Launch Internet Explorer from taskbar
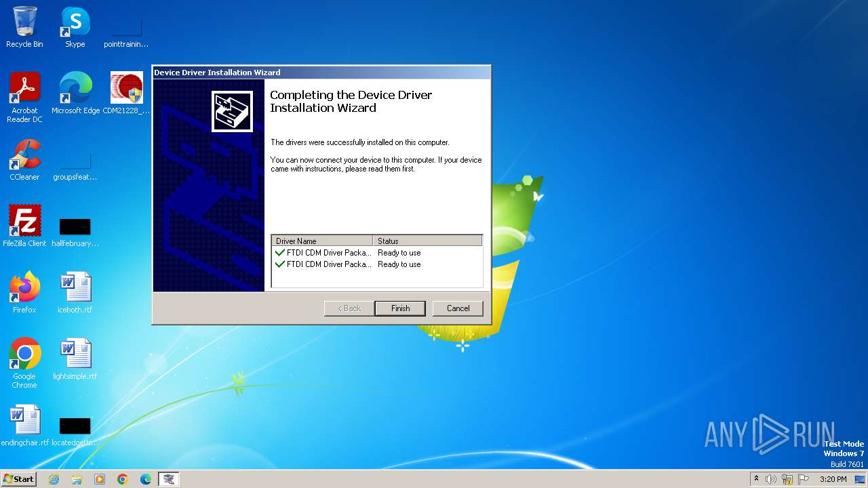Screen dimensions: 868x488 [54, 479]
